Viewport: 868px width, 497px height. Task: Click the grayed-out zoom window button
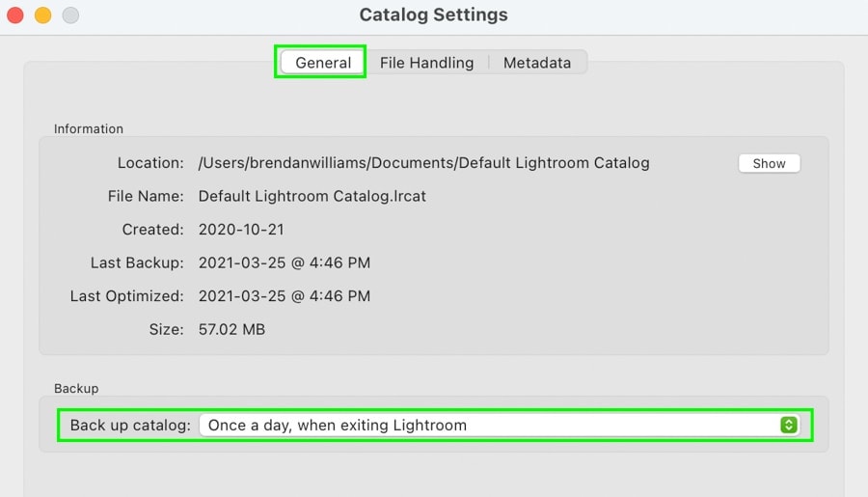(70, 15)
